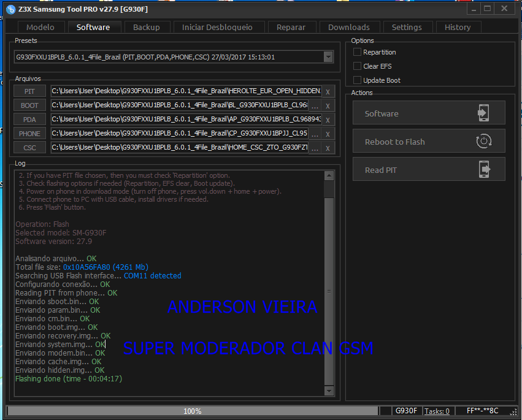Focus the BOOT file path field
This screenshot has height=420, width=522.
coord(180,105)
